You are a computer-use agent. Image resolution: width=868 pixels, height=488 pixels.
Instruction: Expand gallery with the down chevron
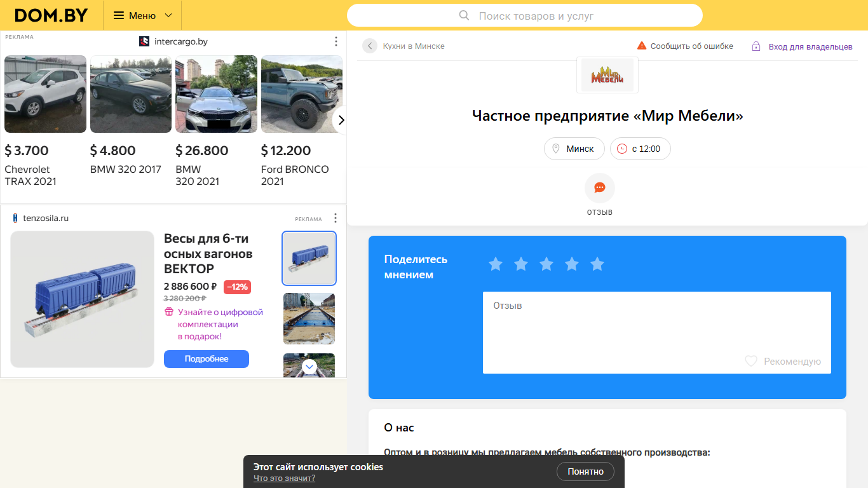[309, 367]
